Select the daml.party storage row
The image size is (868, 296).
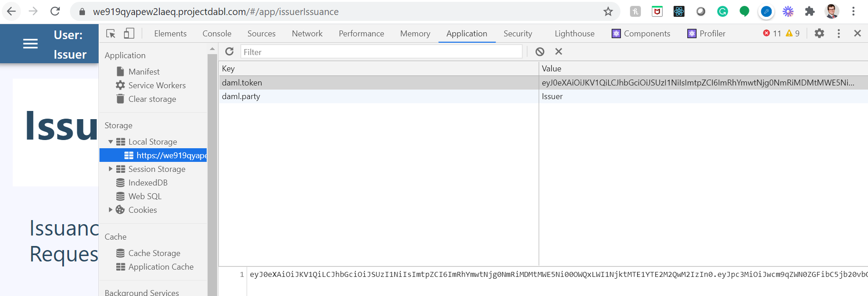[378, 96]
